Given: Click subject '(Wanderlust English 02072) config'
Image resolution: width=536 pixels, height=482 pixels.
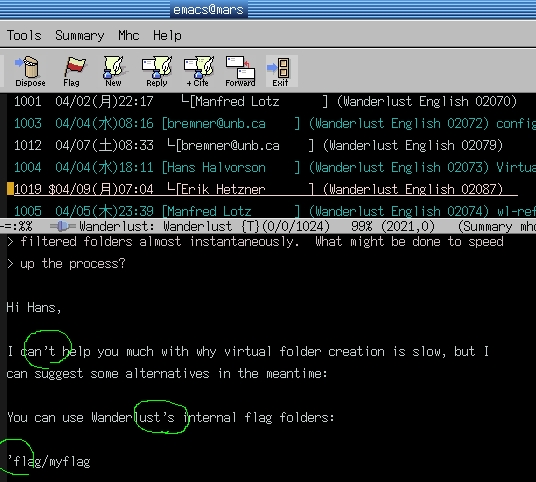Looking at the screenshot, I should tap(422, 123).
